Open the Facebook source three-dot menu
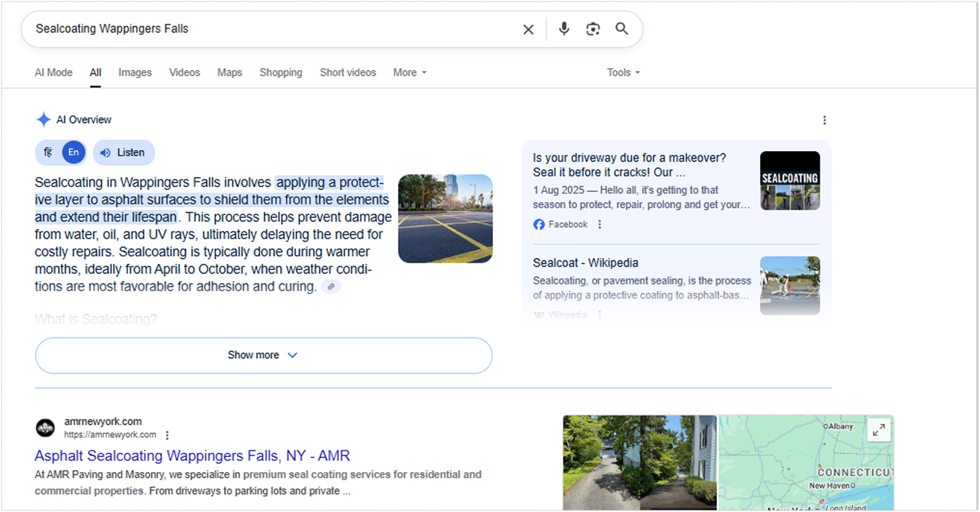This screenshot has height=512, width=980. 600,224
